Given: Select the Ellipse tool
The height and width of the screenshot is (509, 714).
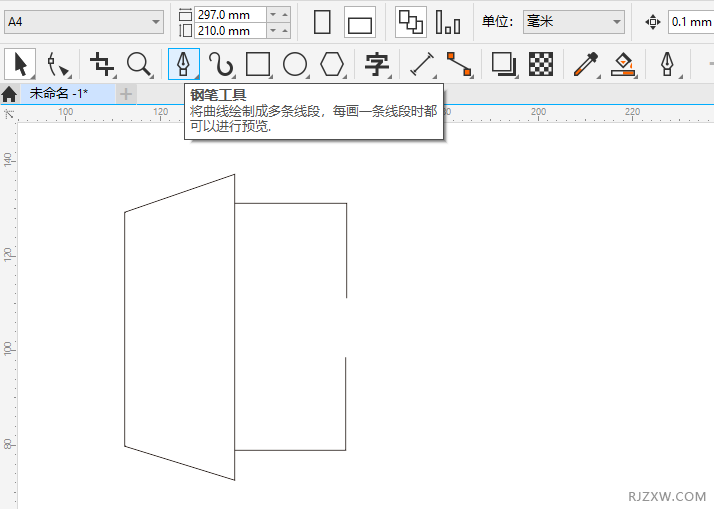Looking at the screenshot, I should (x=295, y=64).
